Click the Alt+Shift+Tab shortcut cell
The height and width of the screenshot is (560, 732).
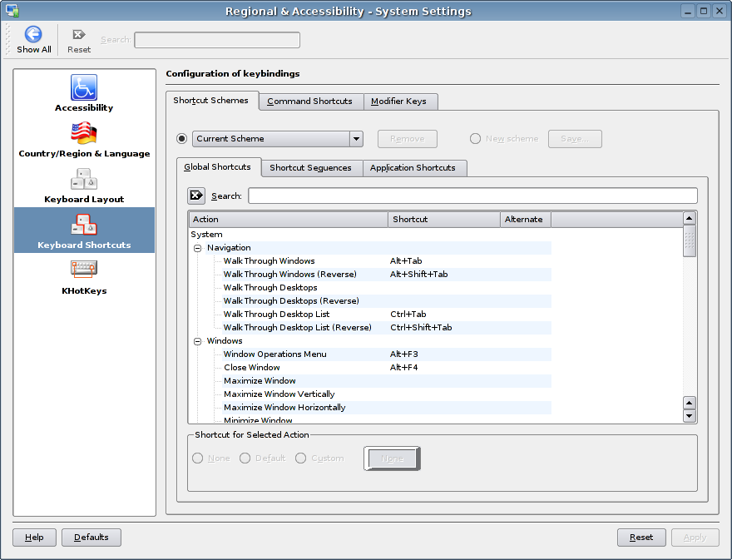tap(418, 274)
